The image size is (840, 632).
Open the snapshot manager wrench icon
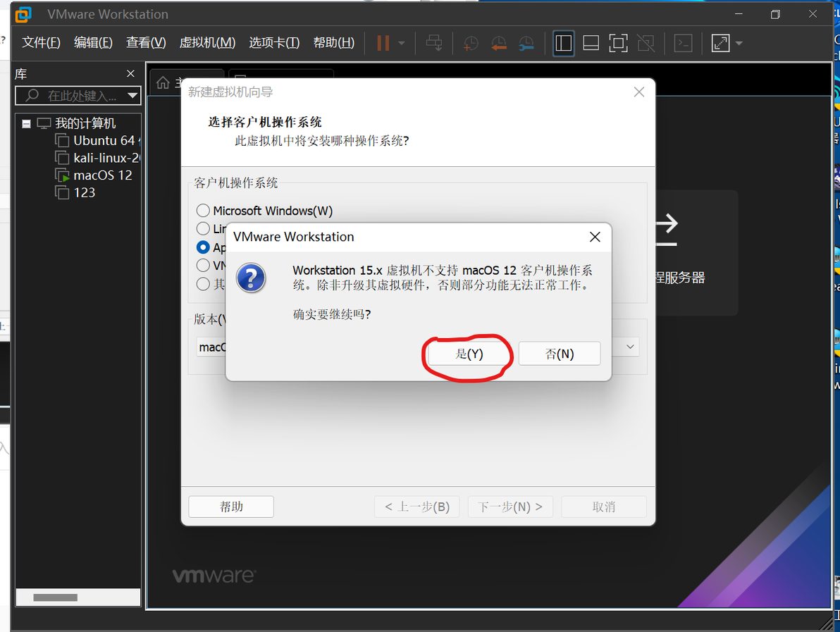point(526,43)
